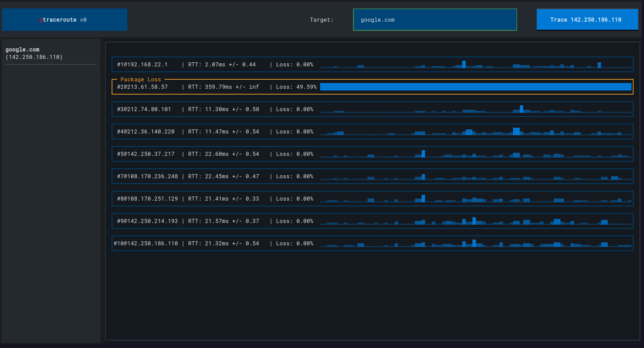Click the Package Loss warning label

(141, 79)
